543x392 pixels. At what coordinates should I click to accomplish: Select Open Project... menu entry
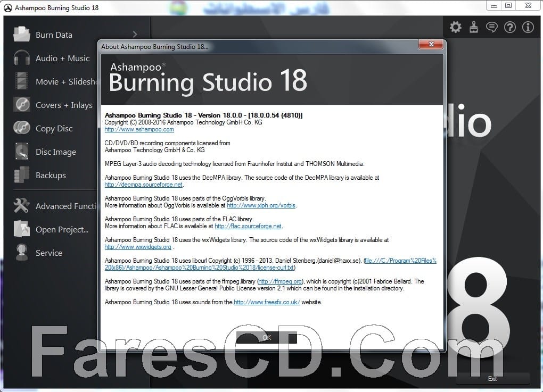(62, 230)
